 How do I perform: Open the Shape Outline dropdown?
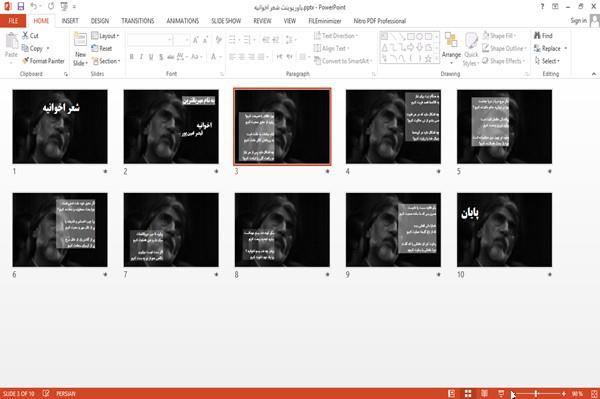504,48
